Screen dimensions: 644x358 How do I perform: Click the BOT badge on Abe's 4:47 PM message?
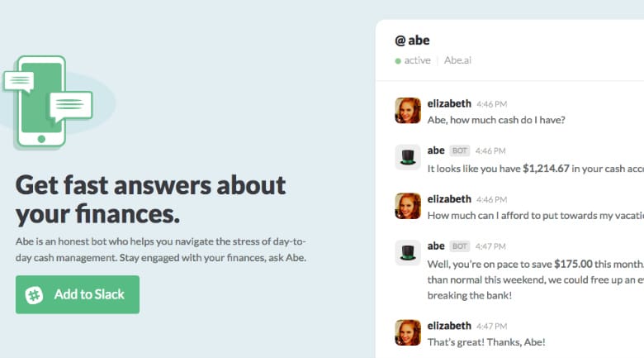point(460,246)
